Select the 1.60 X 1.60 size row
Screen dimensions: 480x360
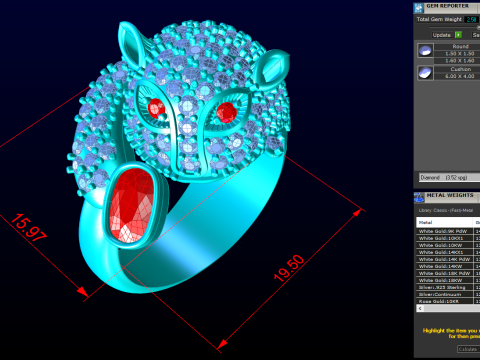click(457, 61)
